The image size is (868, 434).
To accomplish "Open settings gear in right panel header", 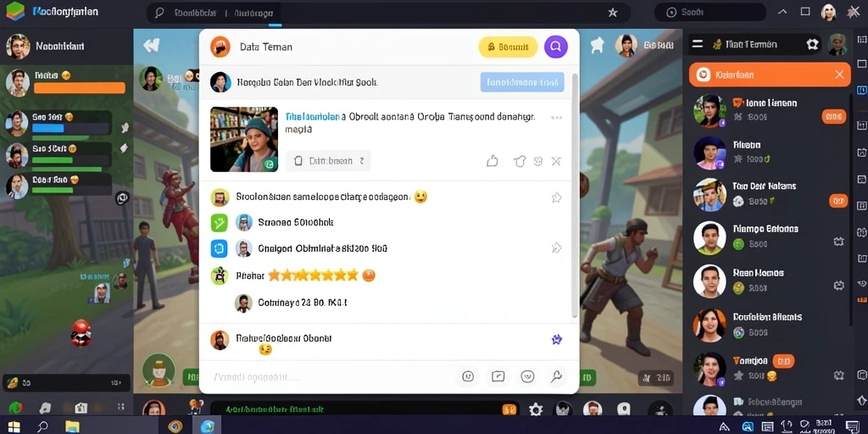I will [812, 44].
